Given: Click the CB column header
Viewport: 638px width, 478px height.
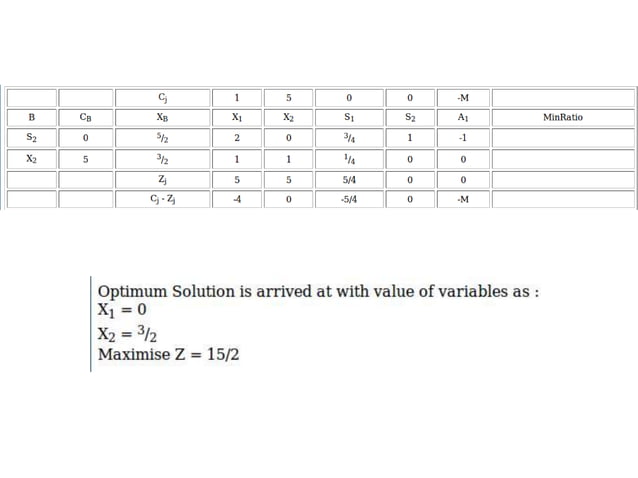Looking at the screenshot, I should 85,118.
